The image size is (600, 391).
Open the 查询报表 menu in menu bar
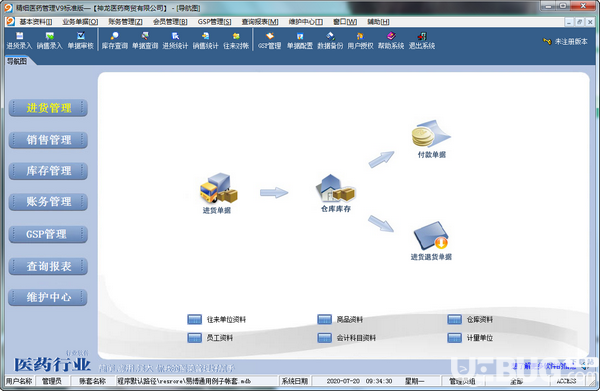260,22
